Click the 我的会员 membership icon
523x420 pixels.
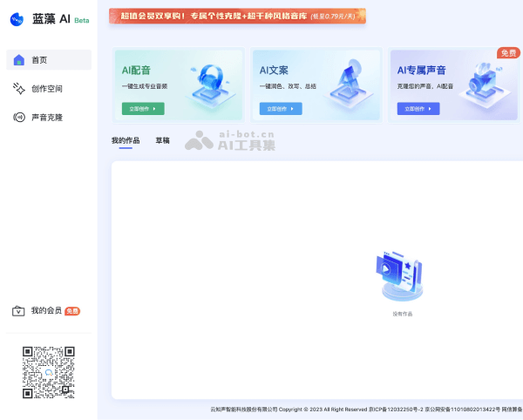tap(18, 310)
